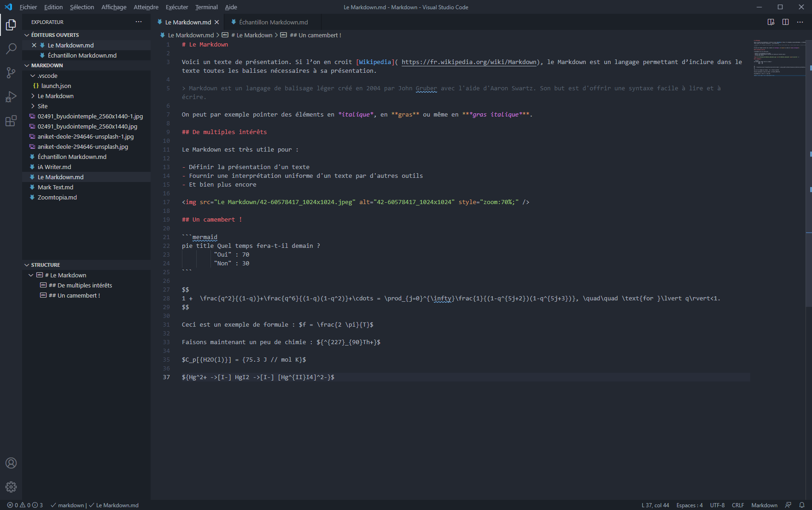Click the line 19 gutter number
The image size is (812, 510).
tap(166, 220)
